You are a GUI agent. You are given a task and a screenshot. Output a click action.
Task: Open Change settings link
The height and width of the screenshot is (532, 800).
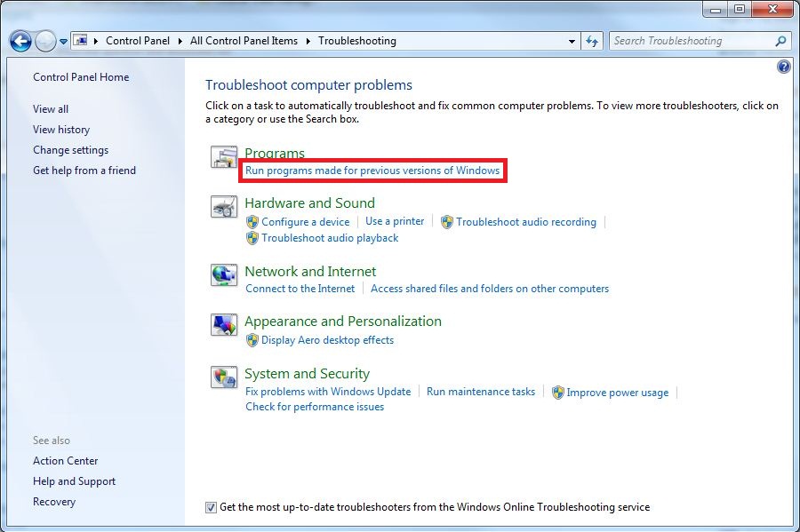(71, 150)
